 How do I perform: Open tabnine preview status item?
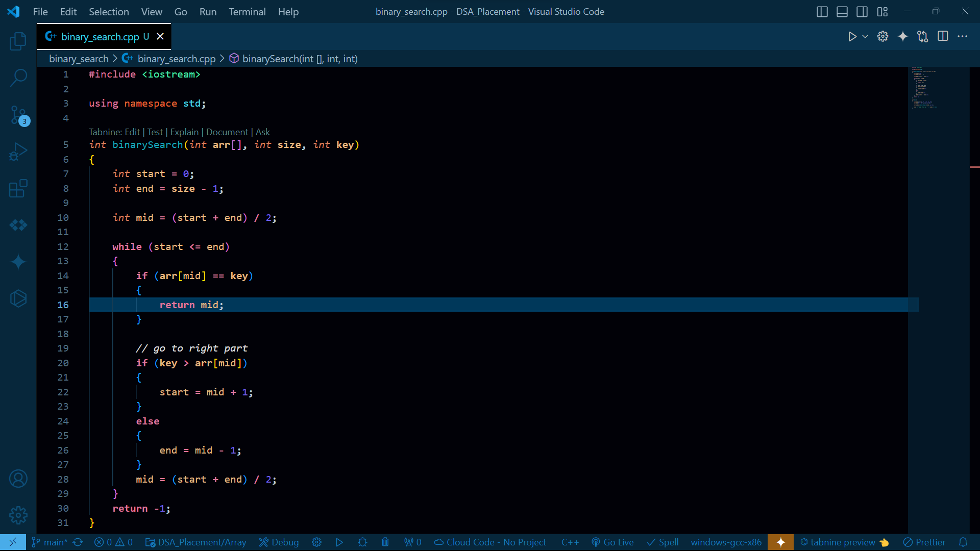pyautogui.click(x=845, y=542)
